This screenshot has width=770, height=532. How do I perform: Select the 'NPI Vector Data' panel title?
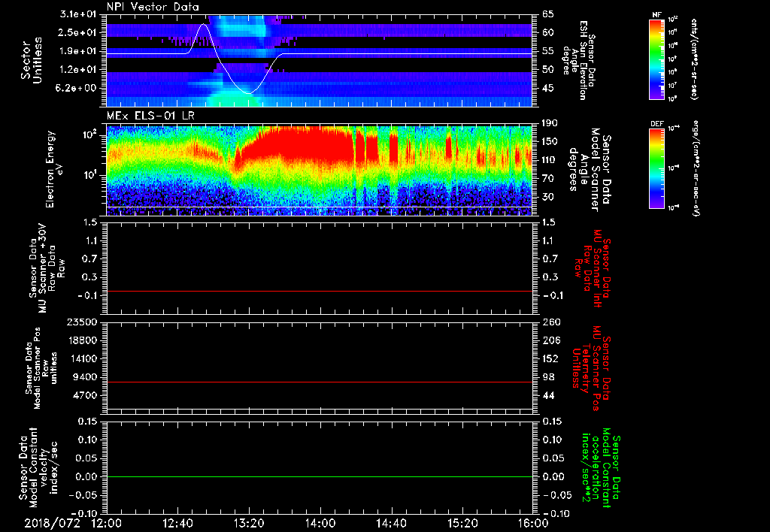tap(153, 7)
